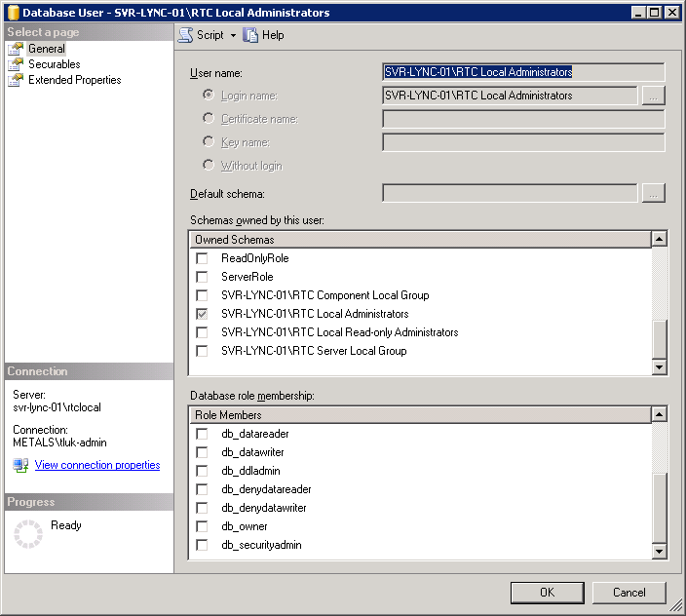The image size is (686, 616).
Task: Check RTC Server Local Group schema
Action: click(202, 351)
